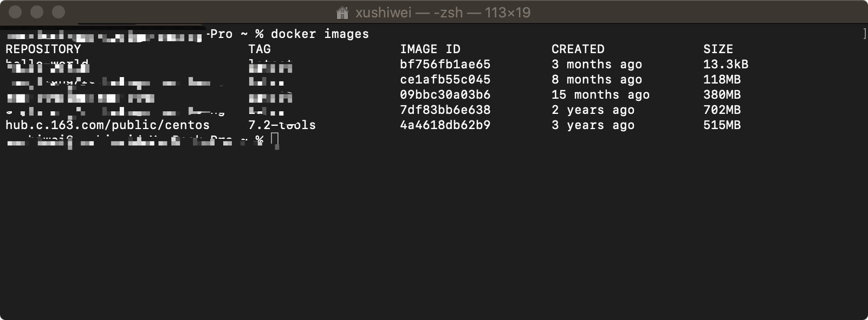Click the SIZE column header
The image size is (868, 320).
718,49
